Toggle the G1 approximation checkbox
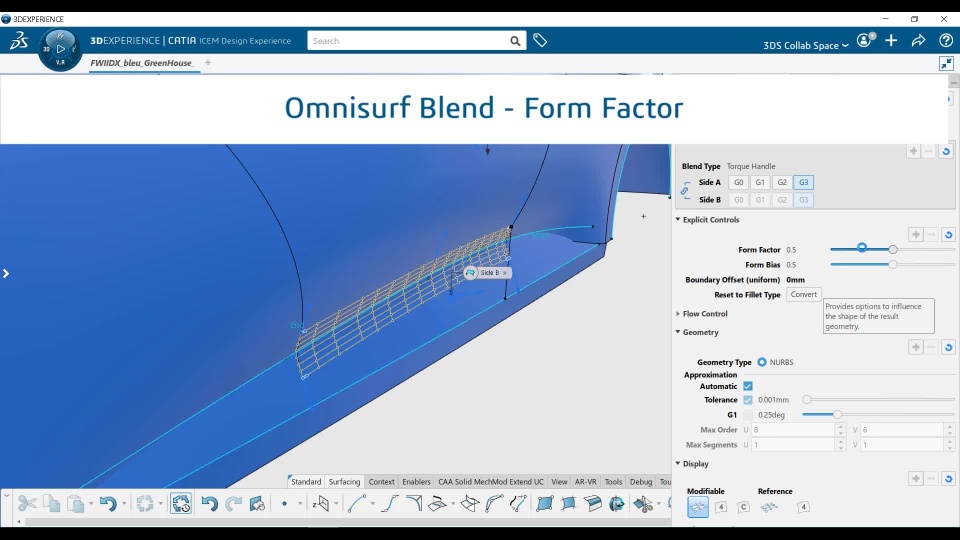The image size is (960, 540). point(748,415)
